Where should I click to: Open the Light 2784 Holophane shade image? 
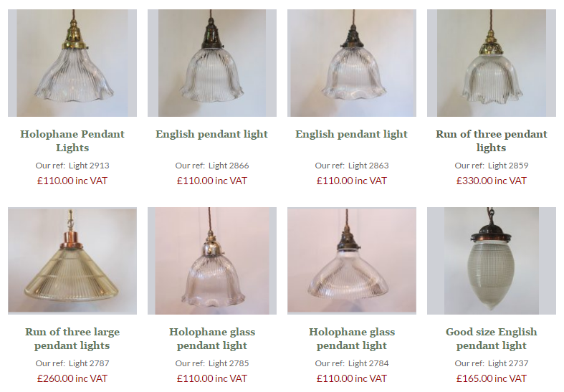click(352, 261)
